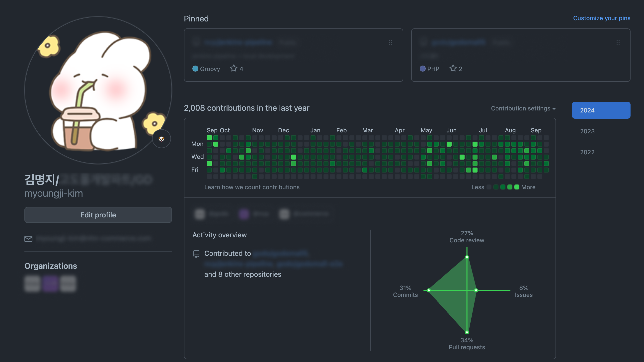
Task: Click the repository icon beside Contributed to
Action: pyautogui.click(x=196, y=254)
